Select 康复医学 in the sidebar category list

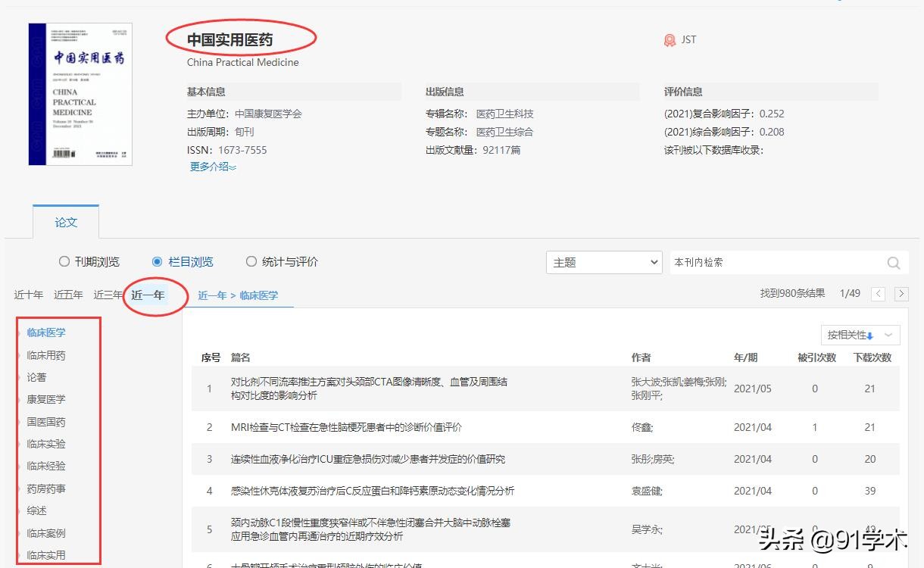coord(47,399)
